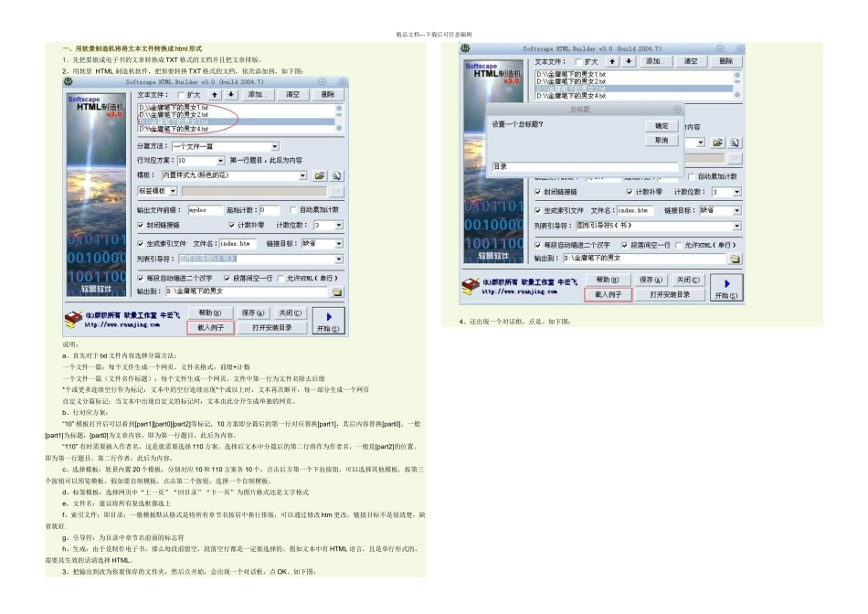
Task: Toggle 扩大 checkbox in right window
Action: (578, 62)
